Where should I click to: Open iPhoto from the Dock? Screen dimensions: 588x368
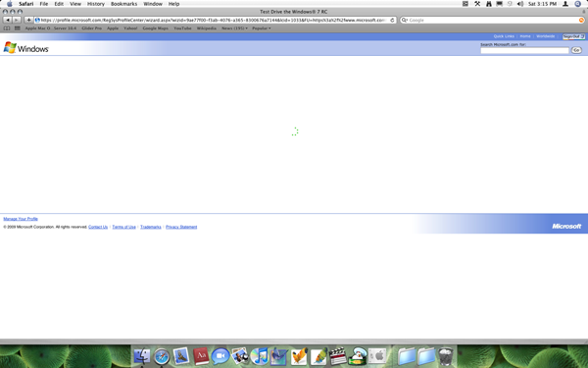[240, 356]
